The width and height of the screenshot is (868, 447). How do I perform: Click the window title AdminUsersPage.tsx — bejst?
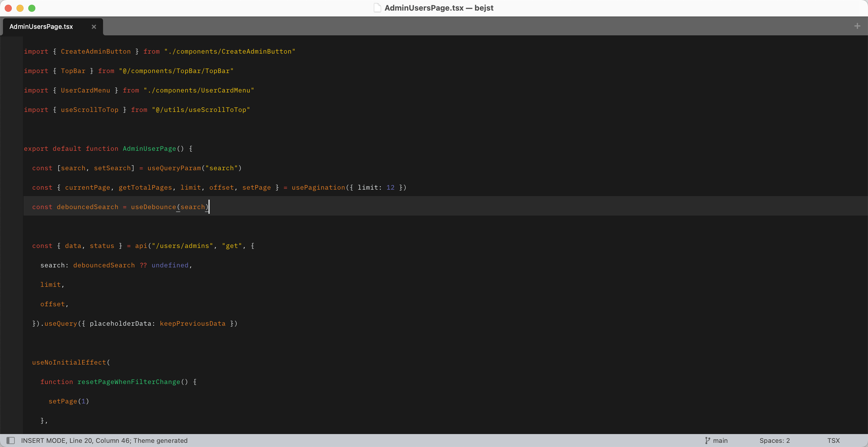[439, 8]
